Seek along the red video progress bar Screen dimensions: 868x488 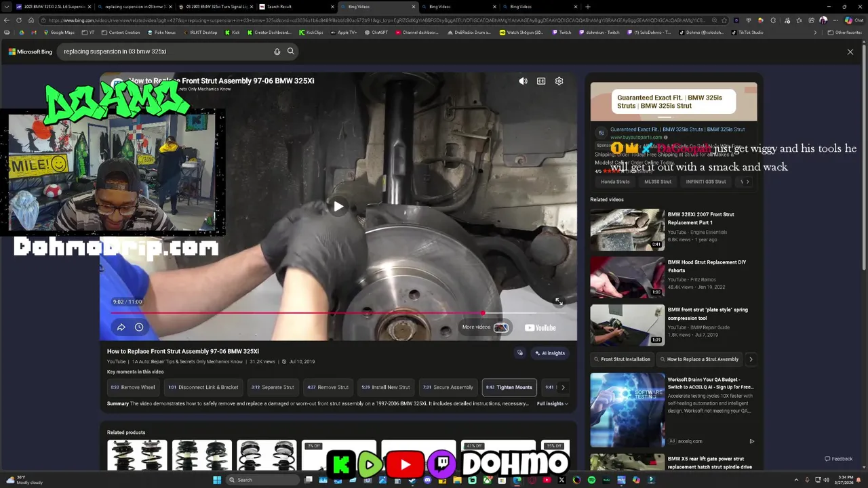tap(339, 313)
